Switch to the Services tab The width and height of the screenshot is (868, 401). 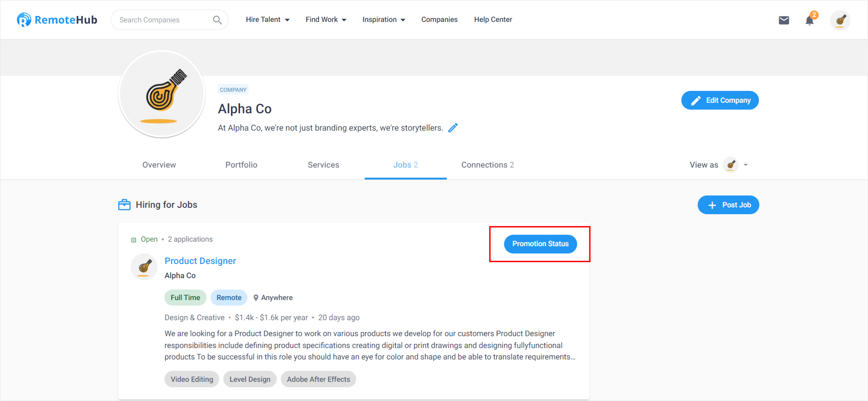(324, 165)
